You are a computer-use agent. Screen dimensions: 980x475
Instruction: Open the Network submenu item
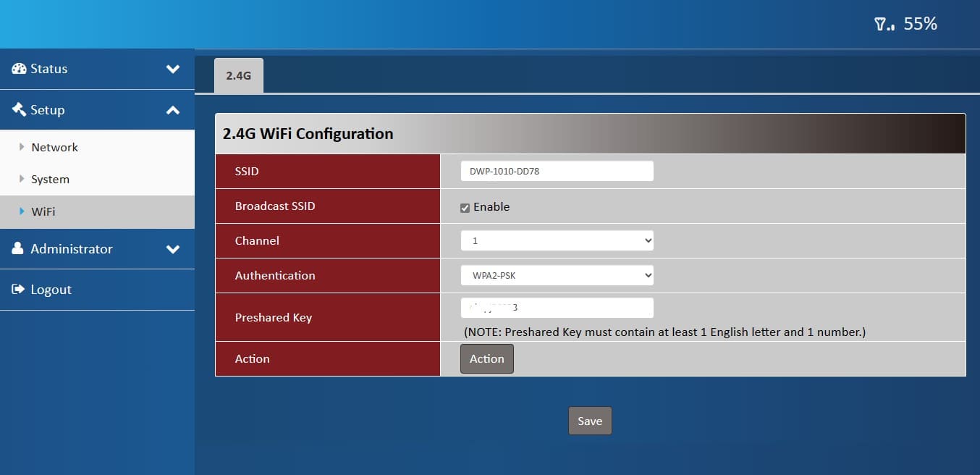coord(54,147)
